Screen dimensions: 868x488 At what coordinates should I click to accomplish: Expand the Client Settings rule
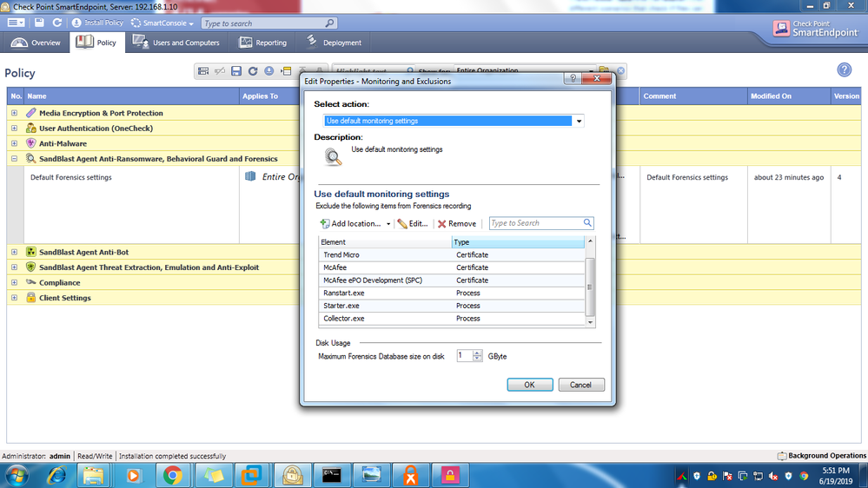tap(15, 298)
